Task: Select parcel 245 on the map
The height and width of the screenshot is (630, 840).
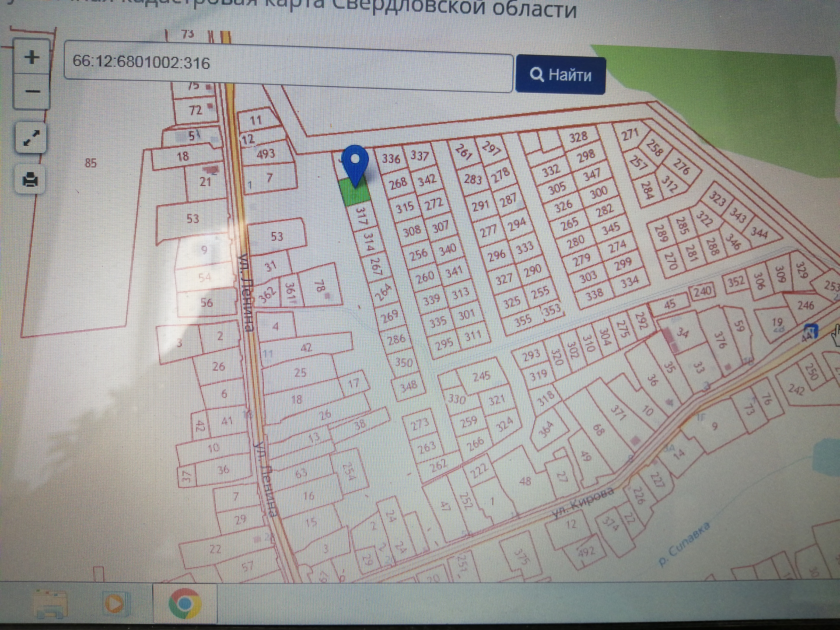Action: point(481,376)
